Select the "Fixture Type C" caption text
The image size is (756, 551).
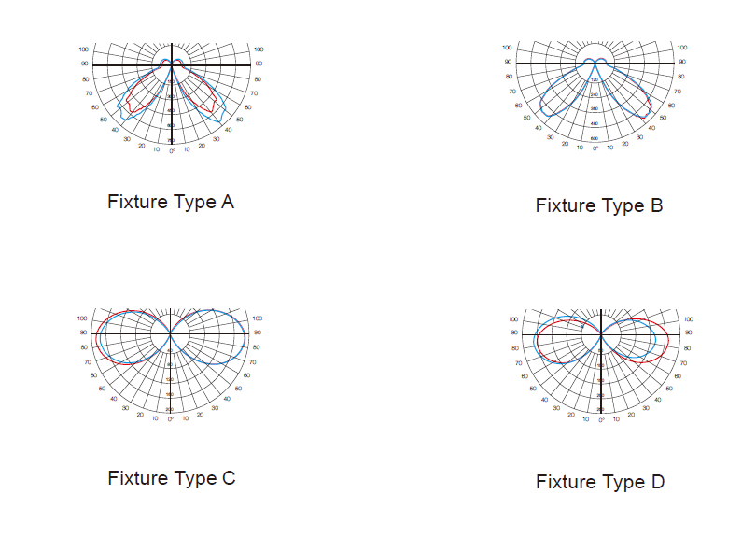click(171, 478)
